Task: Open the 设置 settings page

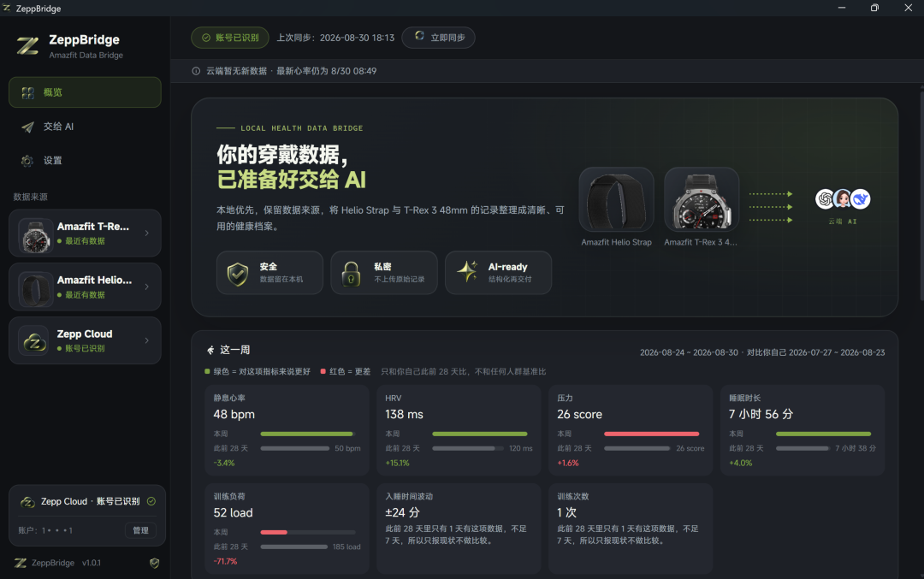Action: 85,160
